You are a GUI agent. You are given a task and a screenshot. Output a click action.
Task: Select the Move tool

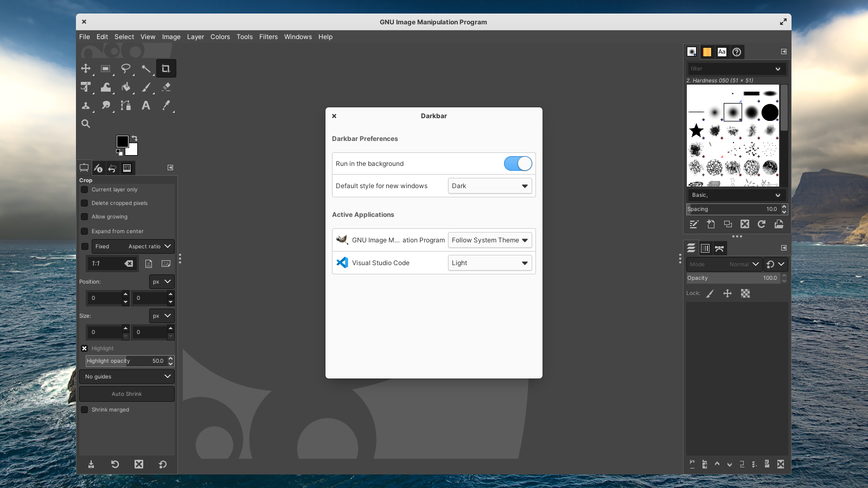coord(86,68)
